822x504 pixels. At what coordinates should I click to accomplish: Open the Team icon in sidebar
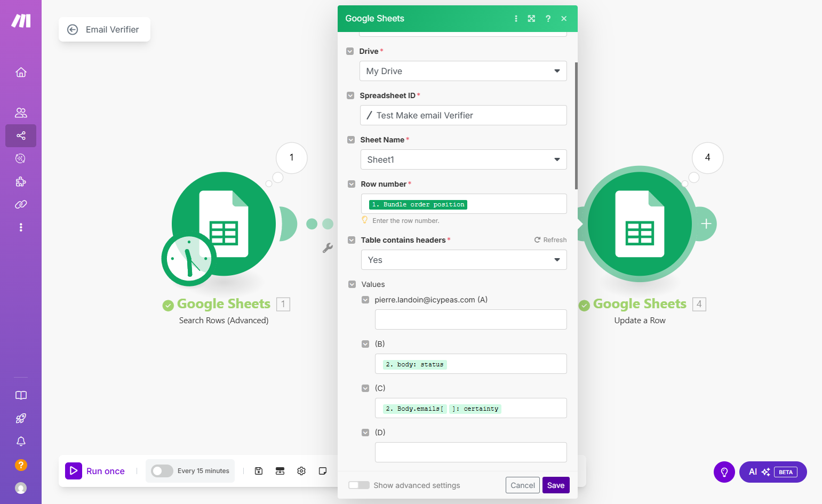click(21, 113)
